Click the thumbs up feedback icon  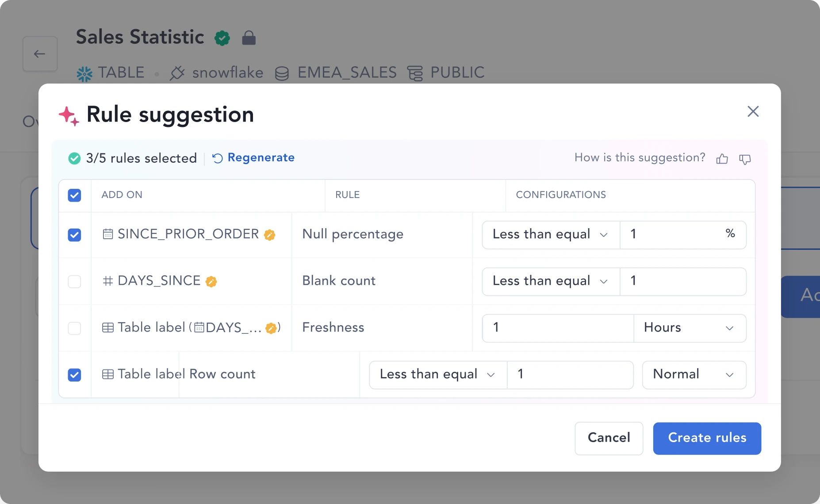pos(722,159)
